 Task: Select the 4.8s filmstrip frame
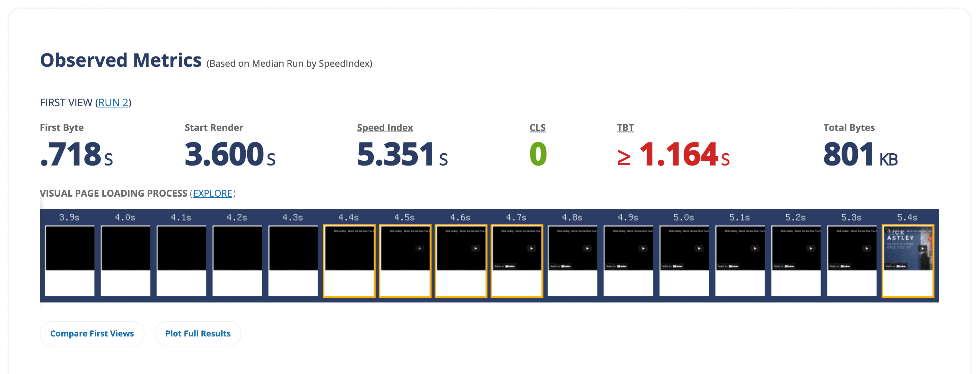(x=573, y=261)
